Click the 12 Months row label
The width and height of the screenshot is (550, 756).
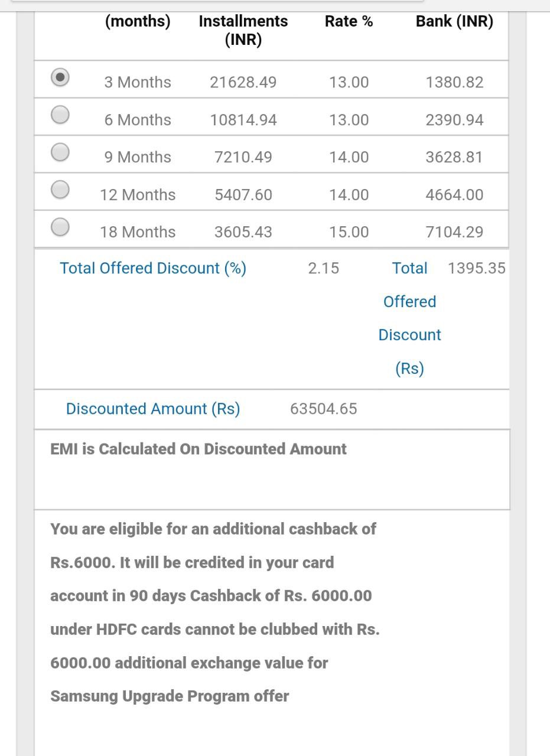click(x=138, y=195)
